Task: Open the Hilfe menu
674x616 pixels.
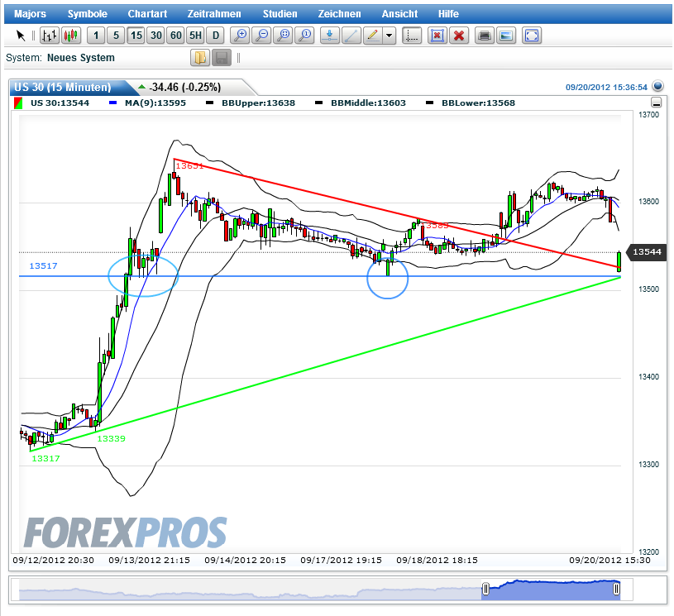Action: 448,14
